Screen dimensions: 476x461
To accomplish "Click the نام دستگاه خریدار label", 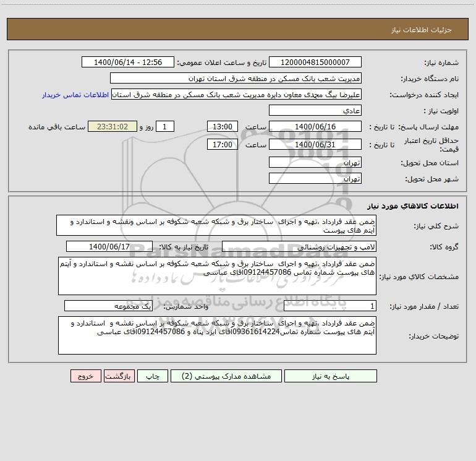I will (x=430, y=79).
